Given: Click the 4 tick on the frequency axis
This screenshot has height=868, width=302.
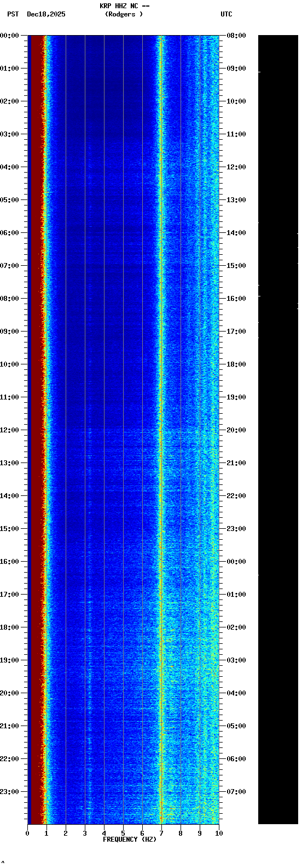Looking at the screenshot, I should point(104,833).
